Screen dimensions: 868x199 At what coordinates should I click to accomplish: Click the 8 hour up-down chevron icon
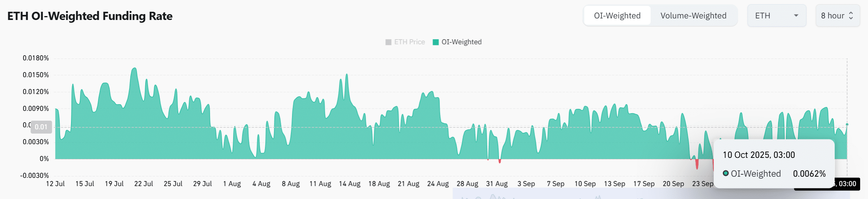(x=851, y=16)
